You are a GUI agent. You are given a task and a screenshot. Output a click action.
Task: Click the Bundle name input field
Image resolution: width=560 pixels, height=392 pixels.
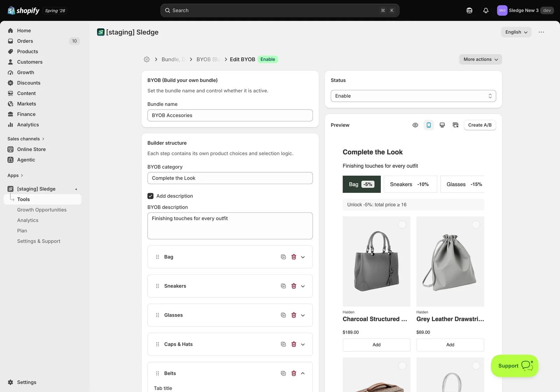pos(230,115)
